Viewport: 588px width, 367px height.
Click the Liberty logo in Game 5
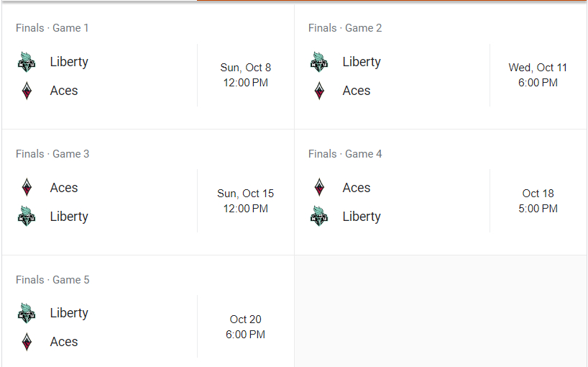click(27, 313)
